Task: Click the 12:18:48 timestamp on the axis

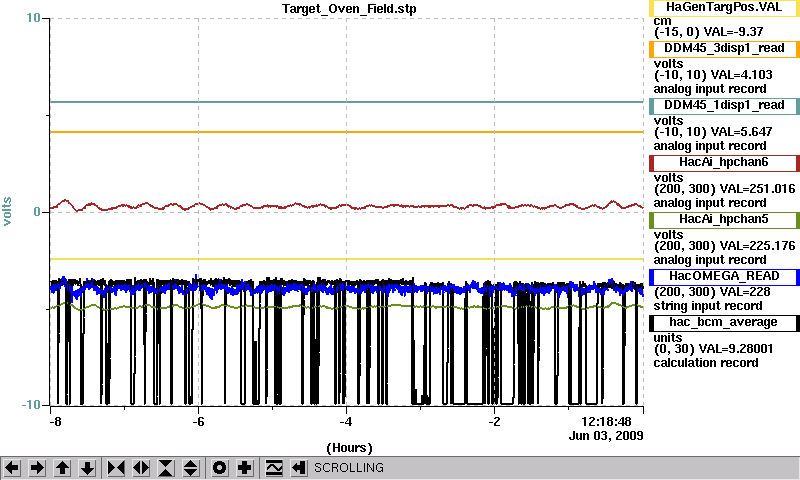Action: pyautogui.click(x=607, y=422)
